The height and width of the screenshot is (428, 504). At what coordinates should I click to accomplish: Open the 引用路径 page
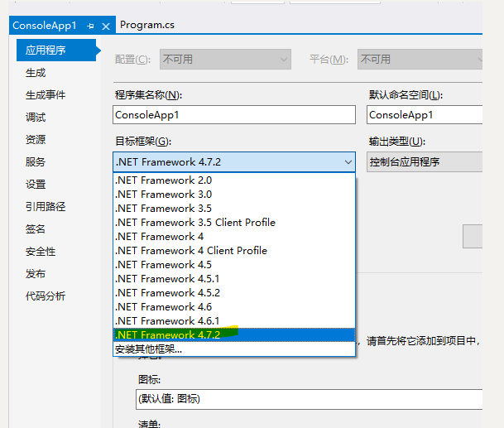click(x=46, y=206)
